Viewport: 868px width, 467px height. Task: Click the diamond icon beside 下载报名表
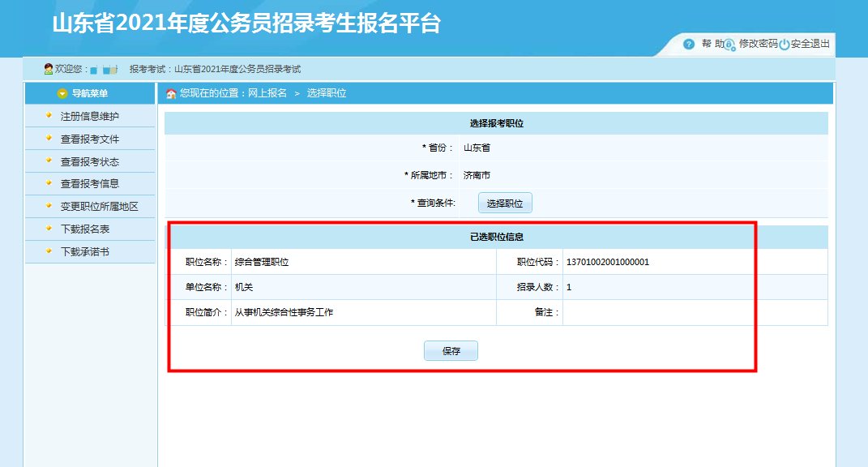click(49, 229)
